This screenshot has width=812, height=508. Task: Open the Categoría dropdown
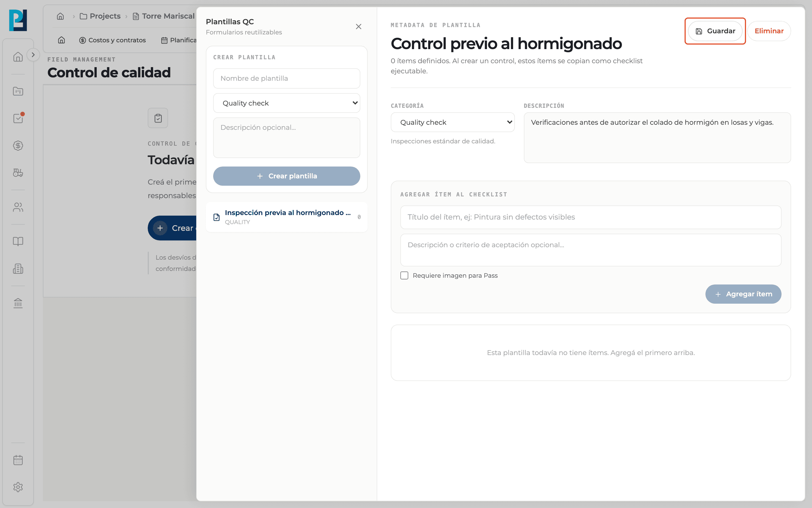(x=453, y=122)
